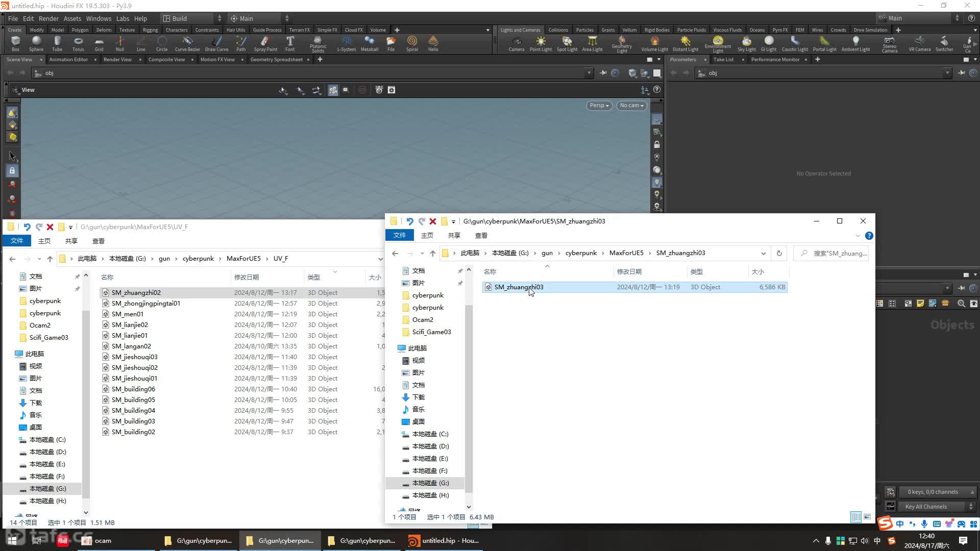Switch to the Geometry Spreadsheet tab

tap(276, 60)
